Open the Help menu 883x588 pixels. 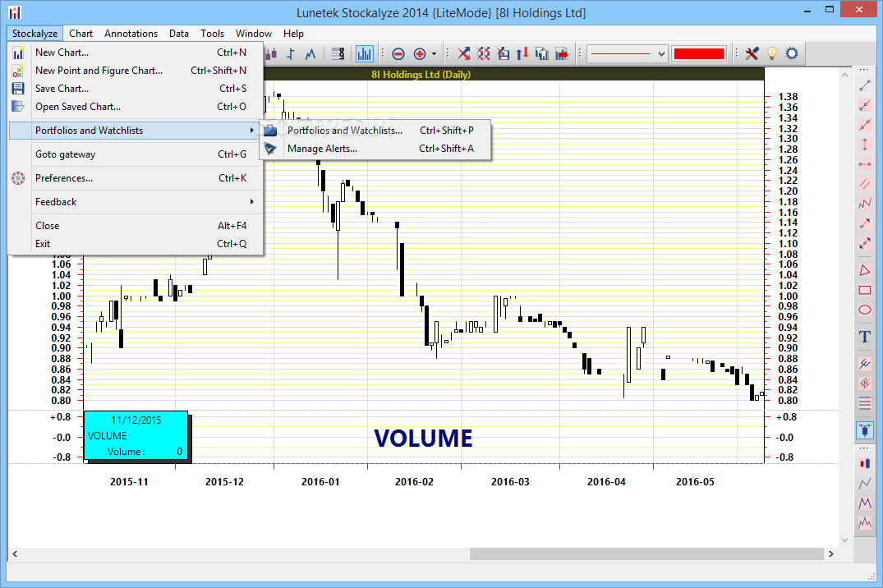[x=293, y=34]
